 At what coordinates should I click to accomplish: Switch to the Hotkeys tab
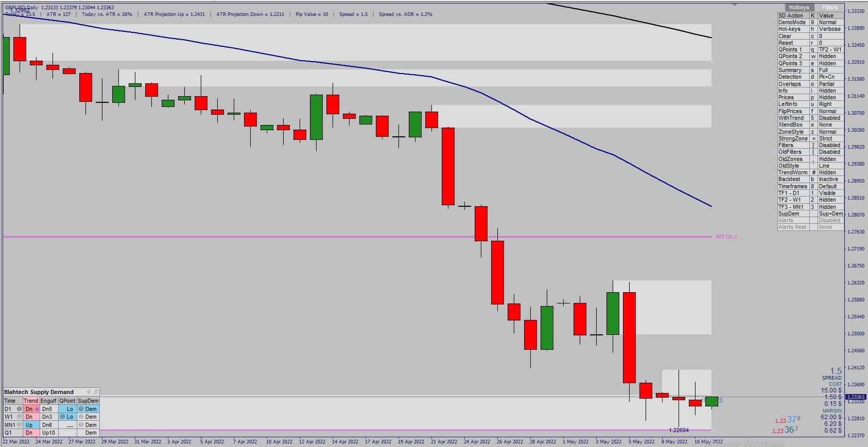click(x=799, y=8)
